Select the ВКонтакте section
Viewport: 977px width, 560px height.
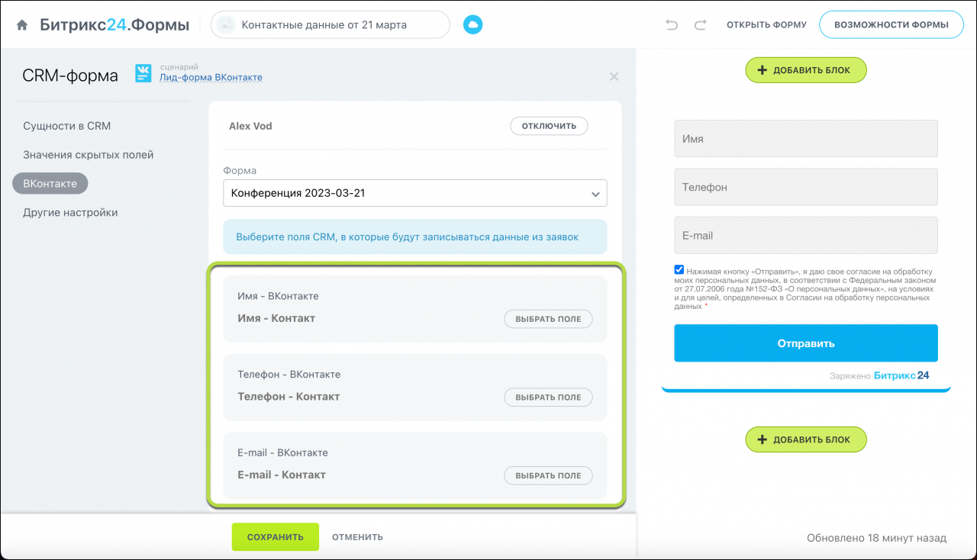click(x=50, y=183)
